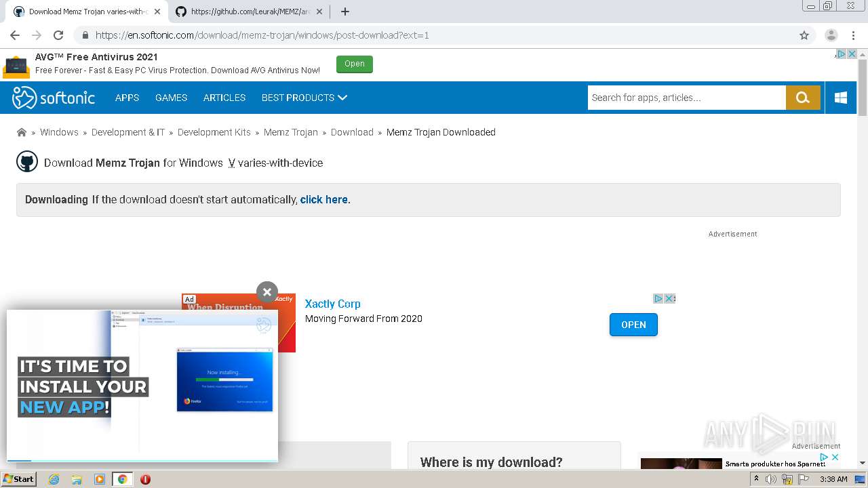Click the AVG laptop ad image
868x488 pixels.
pos(16,66)
